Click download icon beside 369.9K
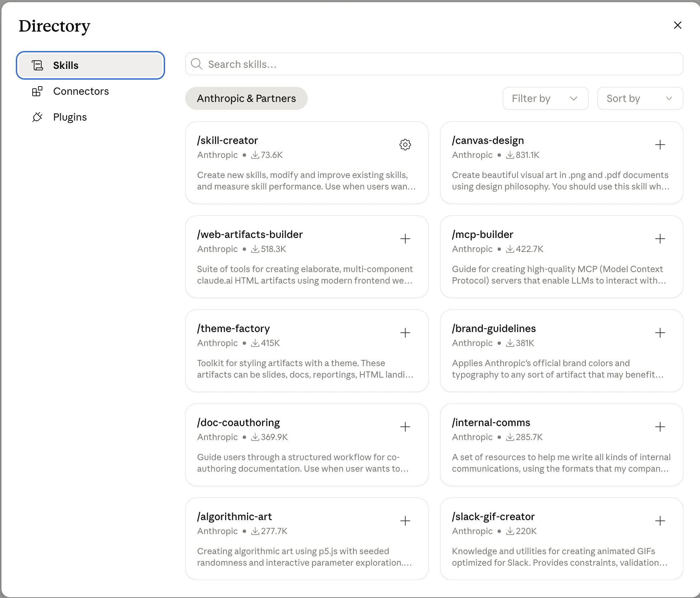This screenshot has height=598, width=700. click(x=255, y=437)
